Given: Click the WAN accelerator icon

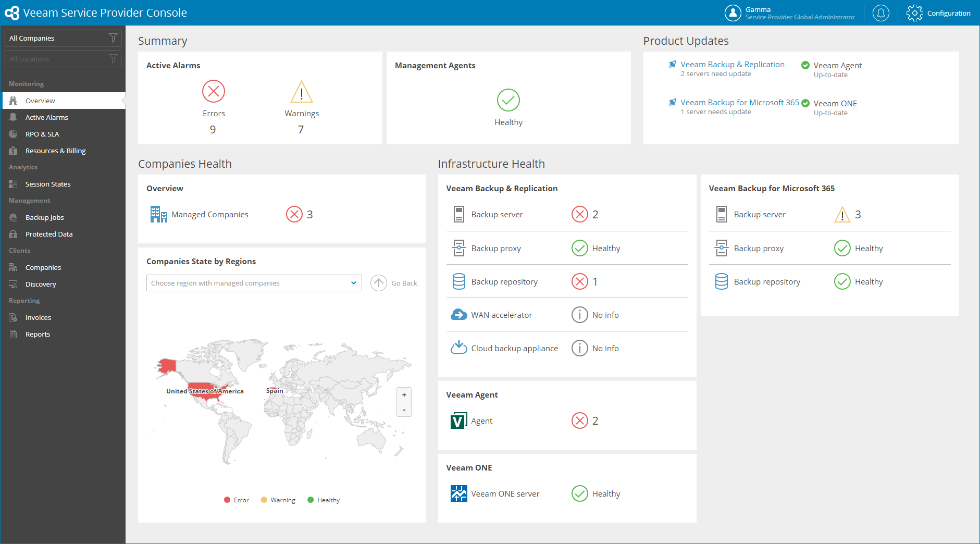Looking at the screenshot, I should click(458, 315).
